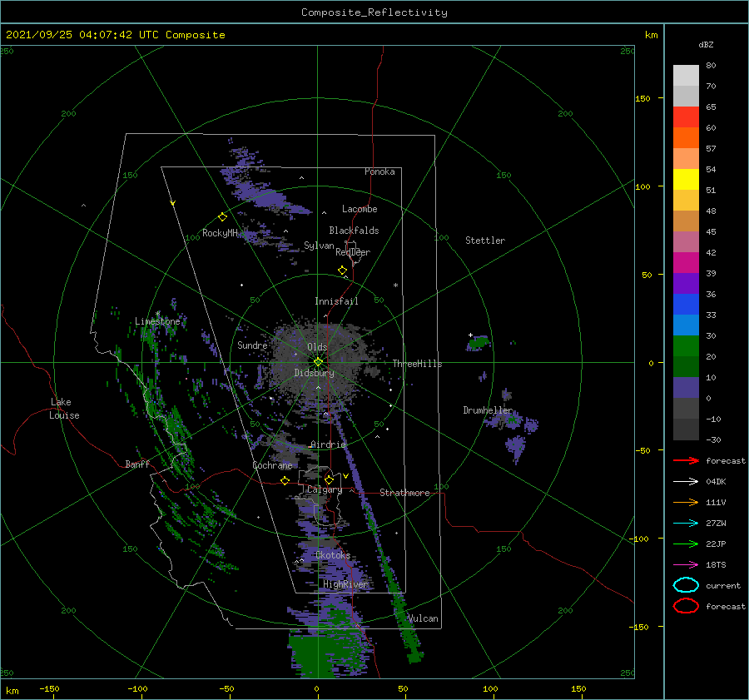Pick the green swatch between 30 and 20
749x700 pixels.
click(686, 345)
